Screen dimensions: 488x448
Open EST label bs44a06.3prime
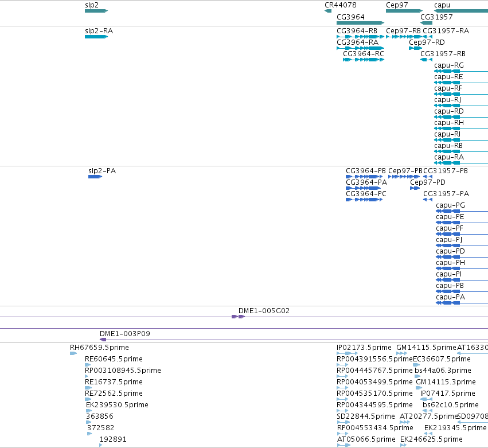443,371
